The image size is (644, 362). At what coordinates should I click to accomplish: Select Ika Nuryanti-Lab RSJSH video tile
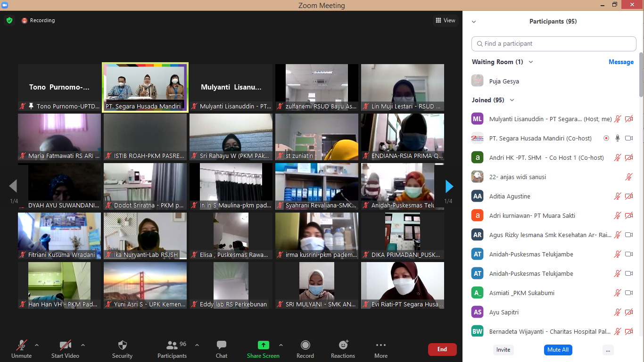pyautogui.click(x=145, y=236)
